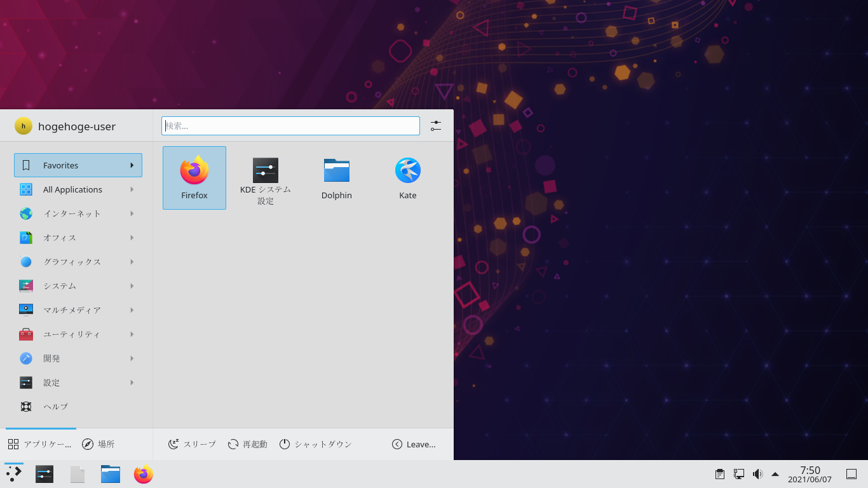
Task: Open the マルチメディア category
Action: click(x=78, y=310)
